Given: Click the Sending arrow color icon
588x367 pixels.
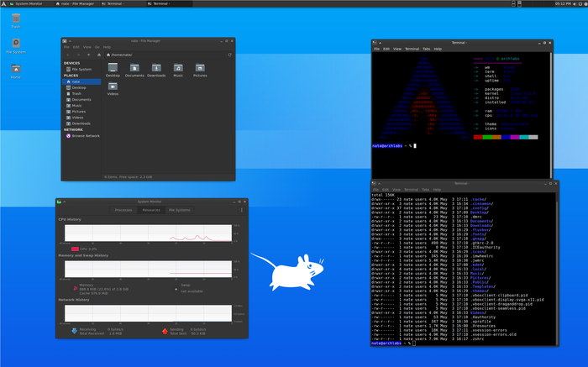Looking at the screenshot, I should (x=165, y=331).
